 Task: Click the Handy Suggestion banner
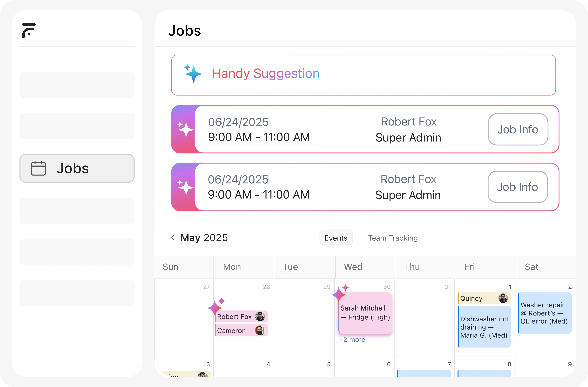(363, 75)
